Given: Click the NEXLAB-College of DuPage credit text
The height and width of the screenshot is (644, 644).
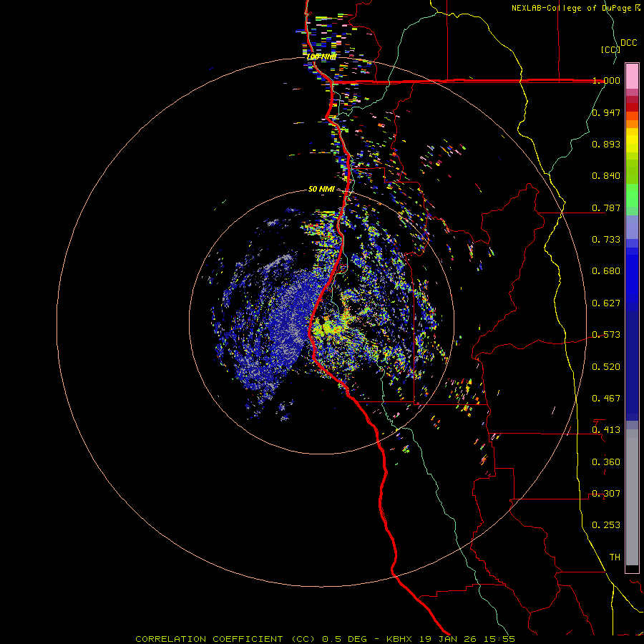Looking at the screenshot, I should (x=573, y=8).
